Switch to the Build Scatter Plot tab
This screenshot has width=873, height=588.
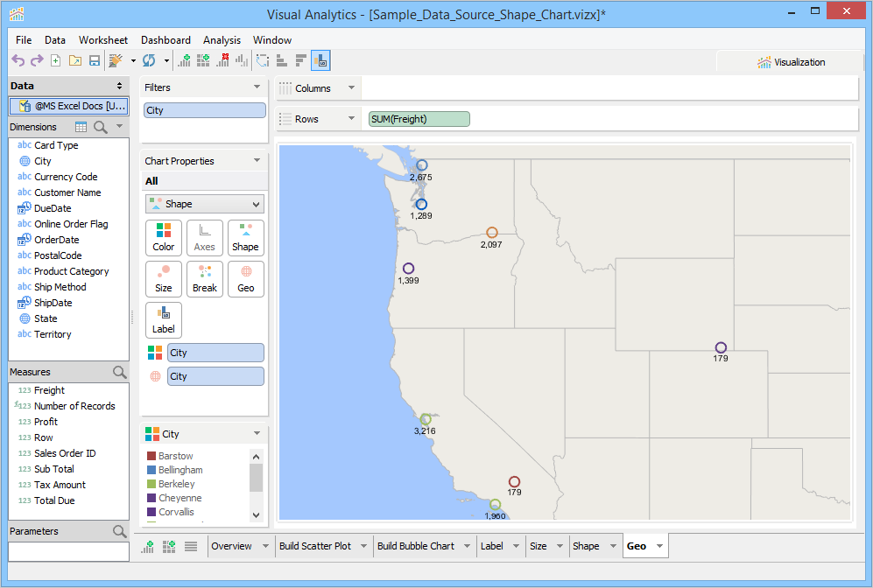(x=314, y=546)
